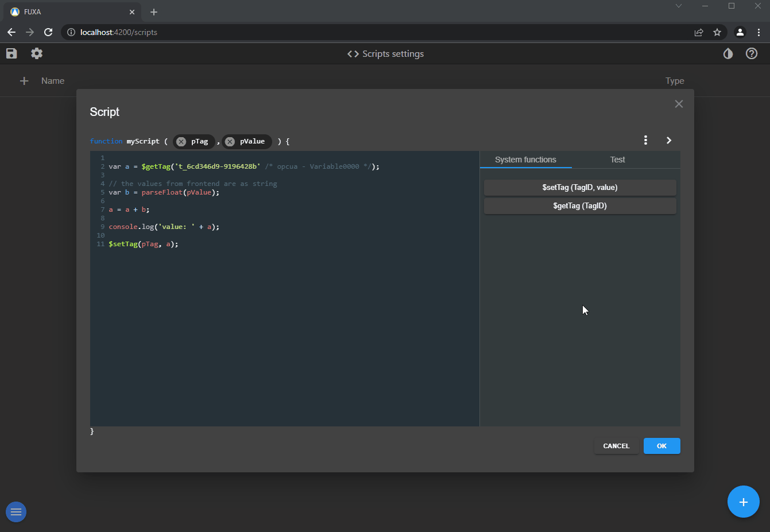Confirm the script with OK
Screen dimensions: 770x532
(x=661, y=446)
